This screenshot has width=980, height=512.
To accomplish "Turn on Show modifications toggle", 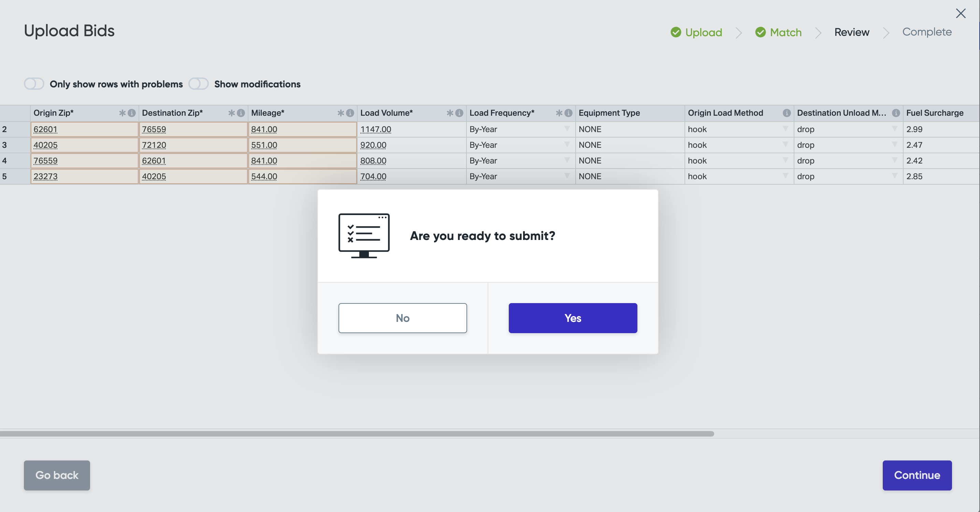I will 199,84.
